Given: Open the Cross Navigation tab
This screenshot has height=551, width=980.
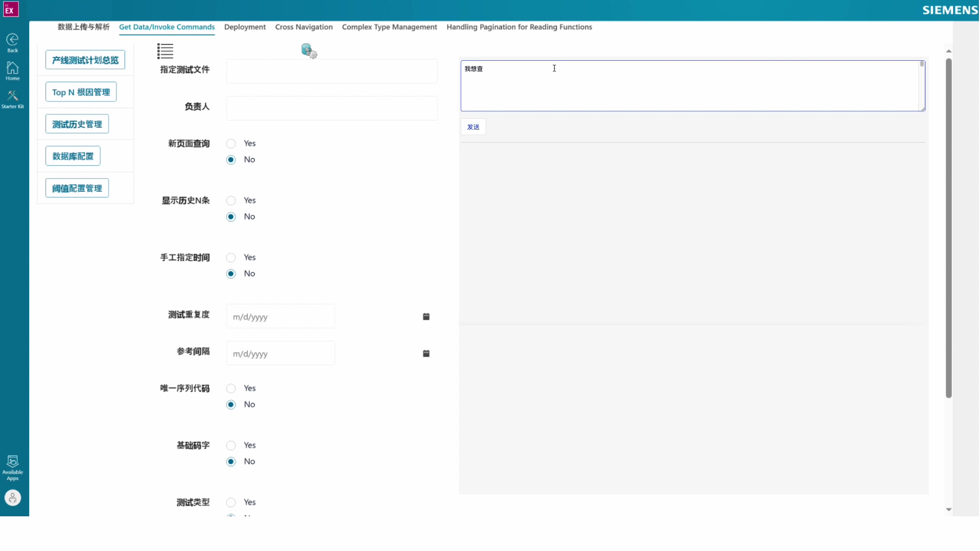Looking at the screenshot, I should [x=304, y=27].
